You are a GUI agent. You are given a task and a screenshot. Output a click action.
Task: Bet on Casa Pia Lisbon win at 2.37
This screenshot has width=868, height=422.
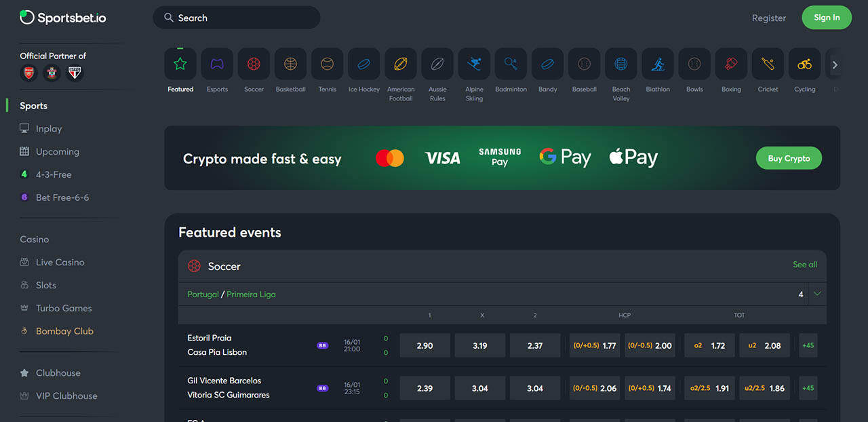[535, 345]
